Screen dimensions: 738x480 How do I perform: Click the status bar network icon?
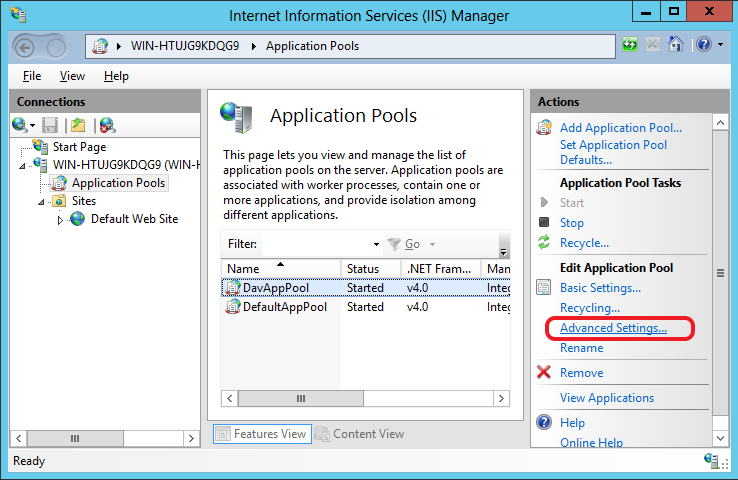pyautogui.click(x=711, y=460)
